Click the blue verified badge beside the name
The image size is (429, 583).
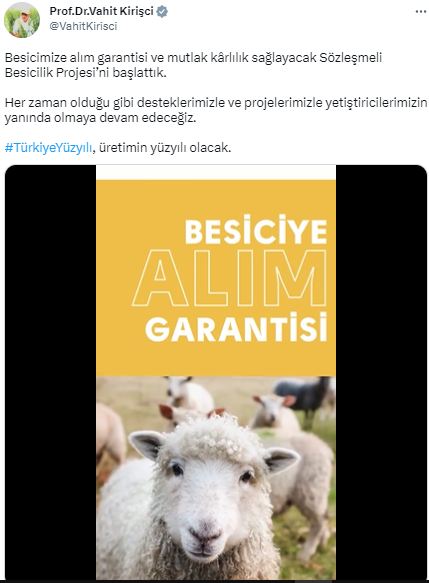162,12
